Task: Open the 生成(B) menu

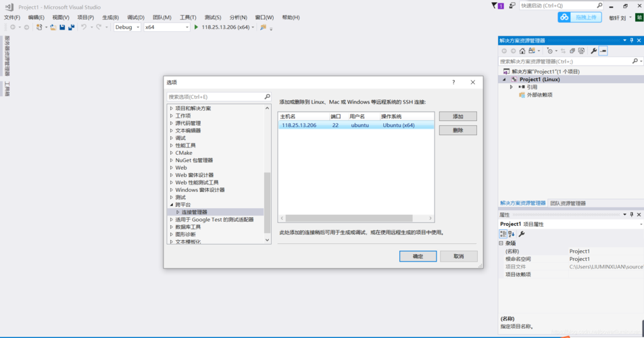Action: pos(110,18)
